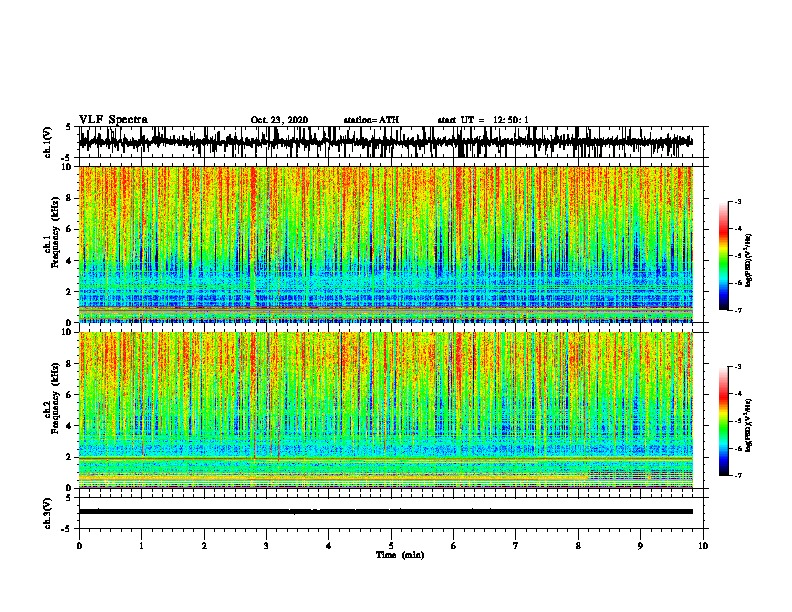Click the "start UT = 12:50: 1" text
Viewport: 792px width, 612px height.
(483, 120)
